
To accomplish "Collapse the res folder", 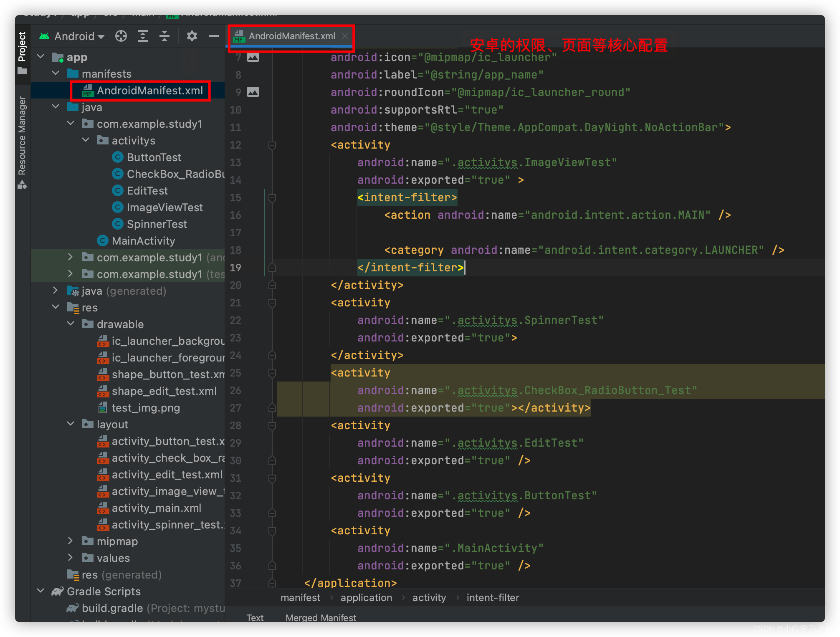I will 56,307.
